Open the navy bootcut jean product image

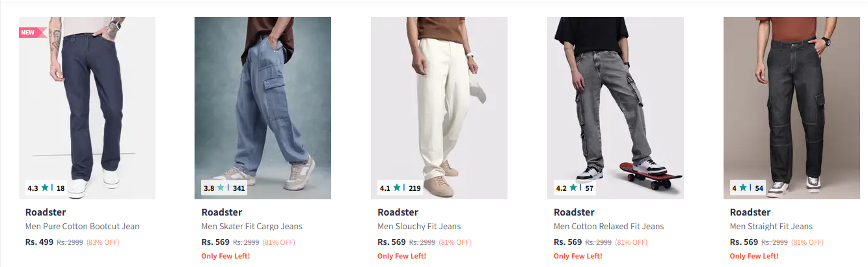87,107
